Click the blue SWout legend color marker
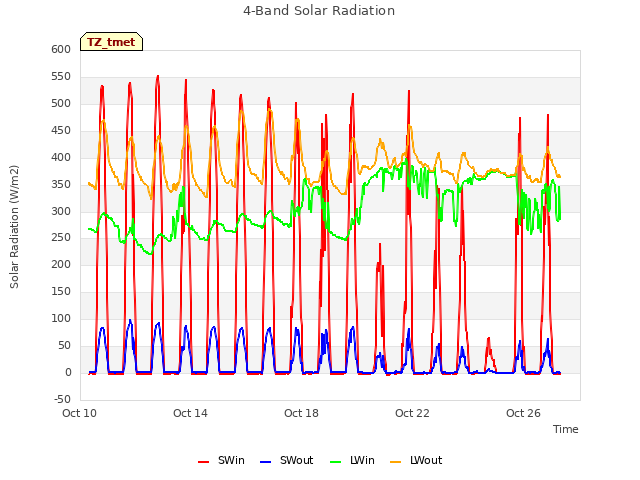 pos(265,462)
